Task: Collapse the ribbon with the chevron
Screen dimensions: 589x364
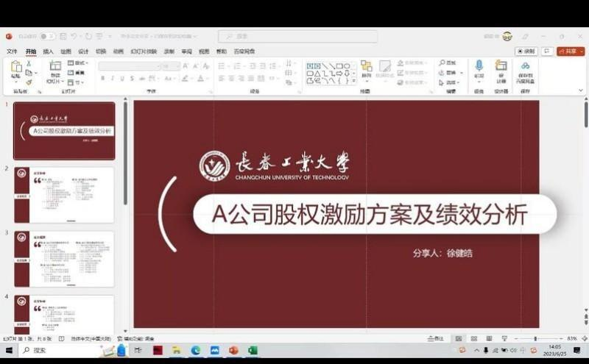Action: point(580,91)
